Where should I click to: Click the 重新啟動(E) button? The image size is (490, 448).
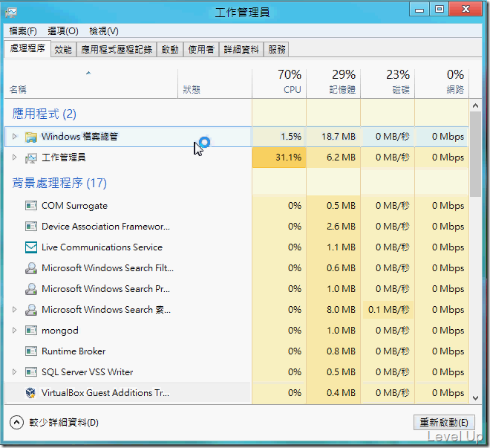tap(444, 423)
